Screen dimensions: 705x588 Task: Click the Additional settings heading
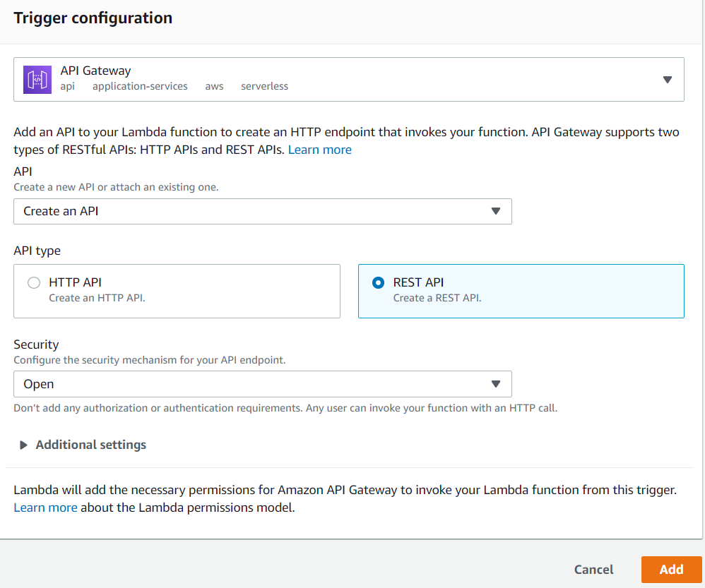click(91, 445)
